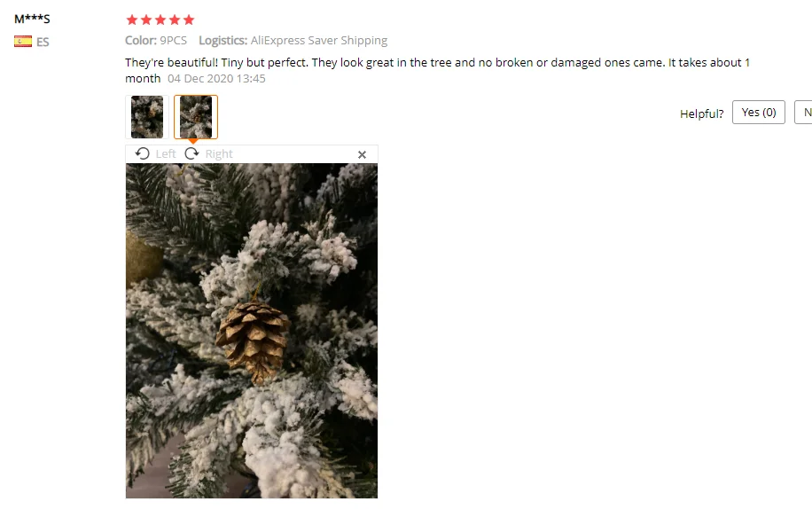Open the first review photo thumbnail
Image resolution: width=812 pixels, height=509 pixels.
147,117
